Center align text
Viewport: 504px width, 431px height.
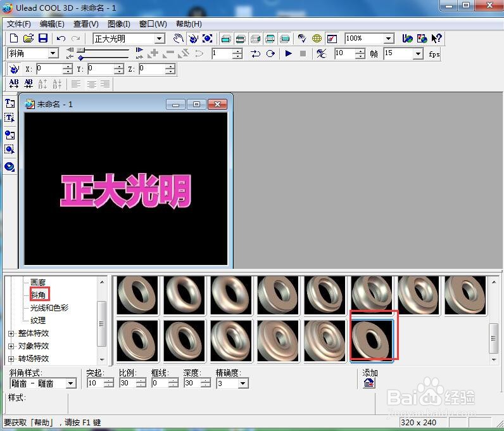(91, 84)
